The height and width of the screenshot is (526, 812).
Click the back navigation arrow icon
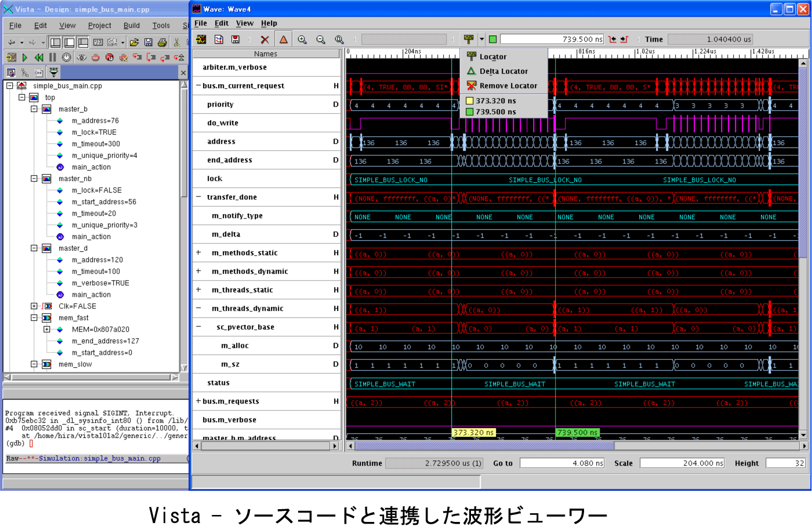point(12,42)
